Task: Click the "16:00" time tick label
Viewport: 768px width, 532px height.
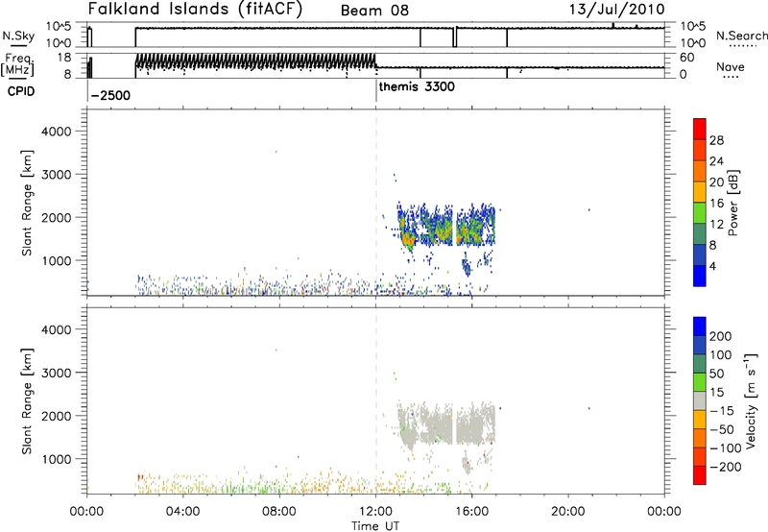Action: [471, 512]
